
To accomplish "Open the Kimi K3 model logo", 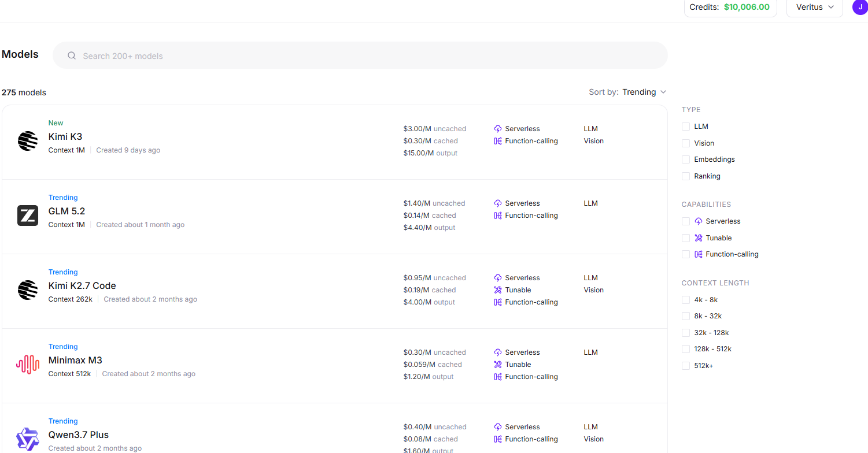I will coord(28,141).
